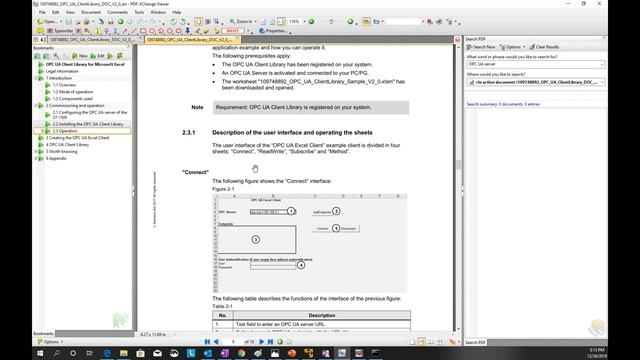Click the toolbar find text field
This screenshot has width=640, height=360.
pos(403,21)
